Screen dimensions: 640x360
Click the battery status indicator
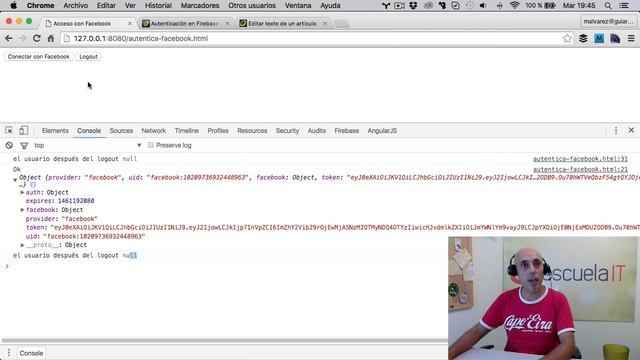(550, 6)
